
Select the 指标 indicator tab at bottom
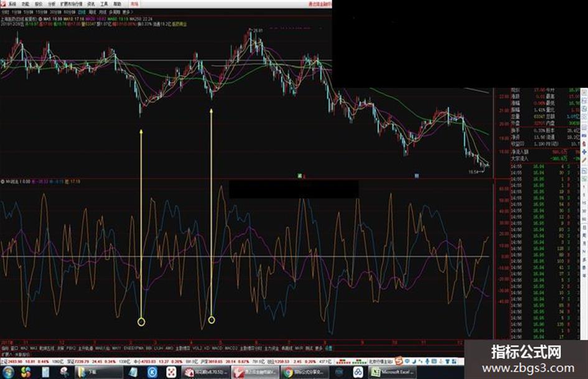tap(5, 349)
